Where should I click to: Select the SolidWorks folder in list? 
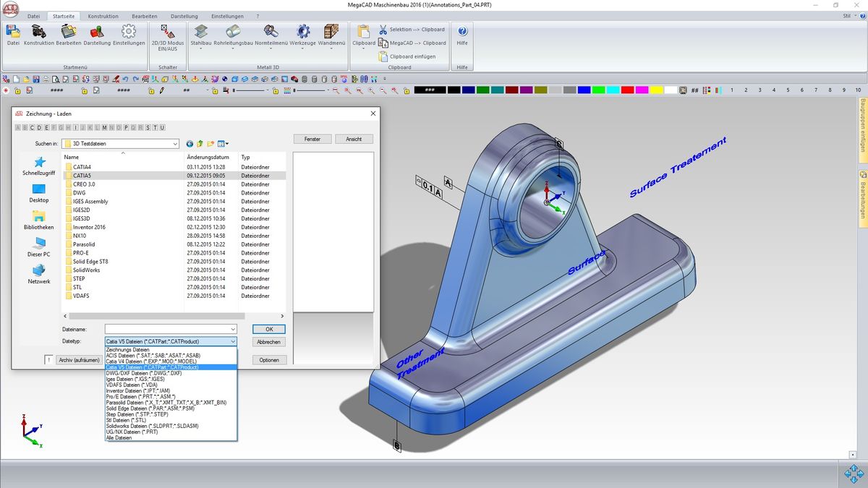pos(86,270)
